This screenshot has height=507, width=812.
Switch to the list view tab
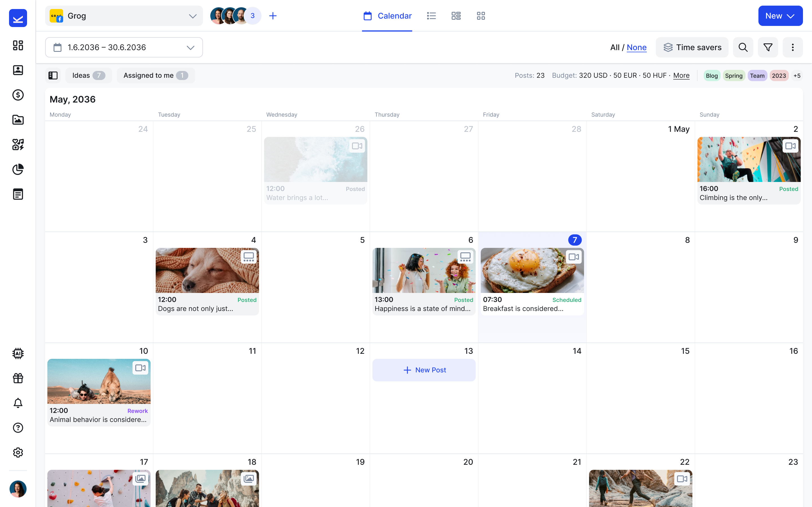click(x=431, y=16)
